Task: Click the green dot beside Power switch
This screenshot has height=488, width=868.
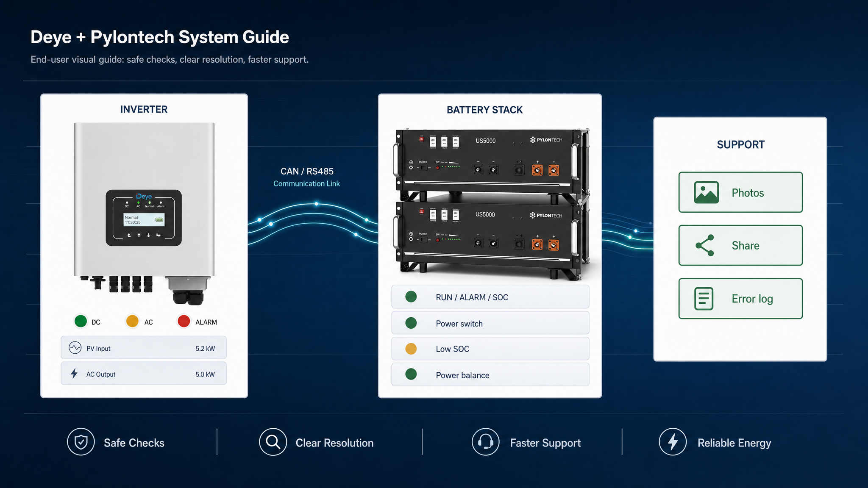Action: coord(411,323)
